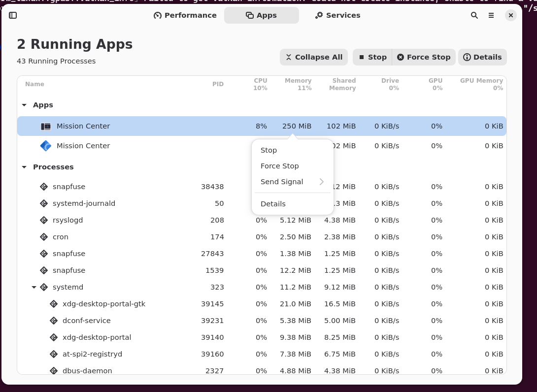537x392 pixels.
Task: Select Details from the context menu
Action: (x=273, y=203)
